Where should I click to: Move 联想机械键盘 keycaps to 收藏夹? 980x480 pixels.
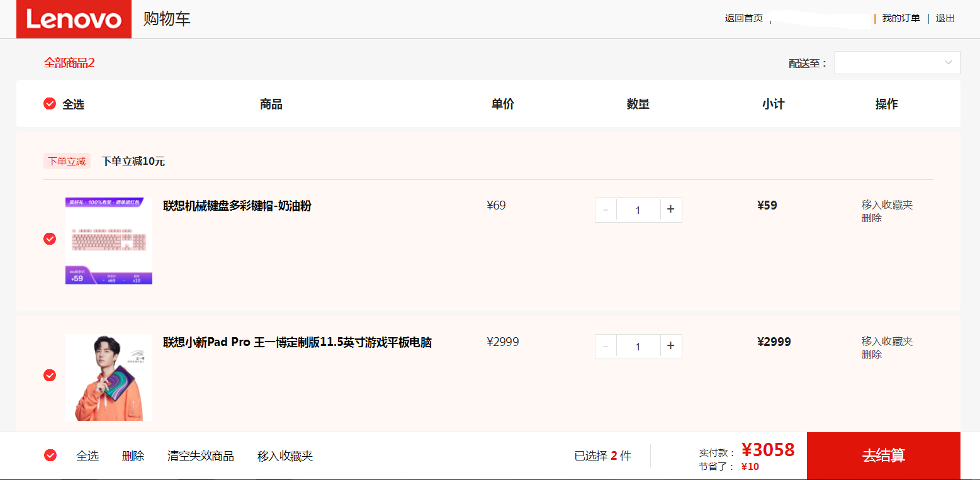point(887,205)
